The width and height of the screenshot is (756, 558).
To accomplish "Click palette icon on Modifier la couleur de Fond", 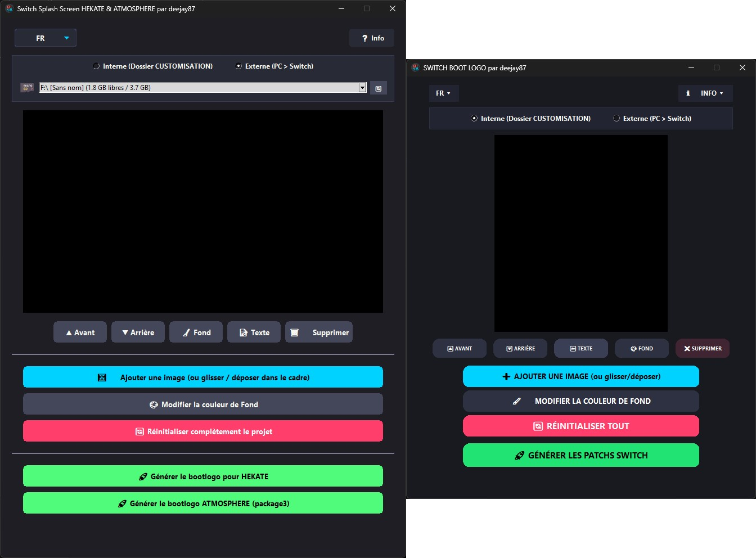I will click(x=154, y=404).
